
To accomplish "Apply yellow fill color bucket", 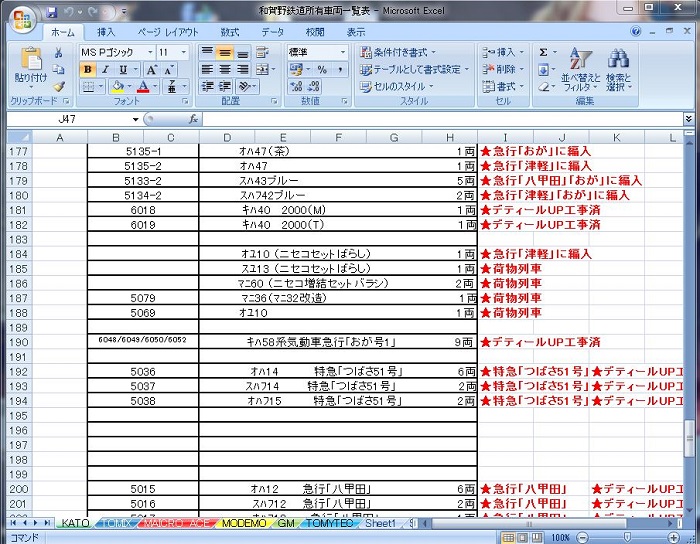I will [x=117, y=86].
